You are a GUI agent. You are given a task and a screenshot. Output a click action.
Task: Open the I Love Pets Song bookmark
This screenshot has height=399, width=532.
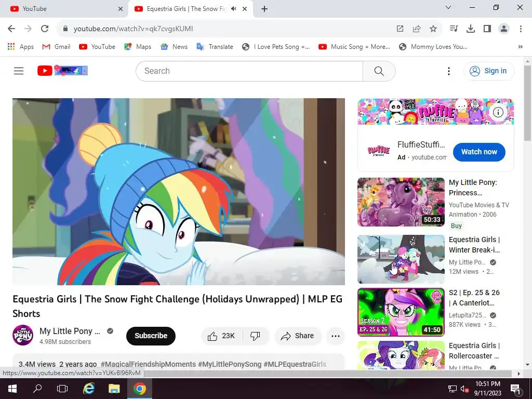[x=276, y=47]
